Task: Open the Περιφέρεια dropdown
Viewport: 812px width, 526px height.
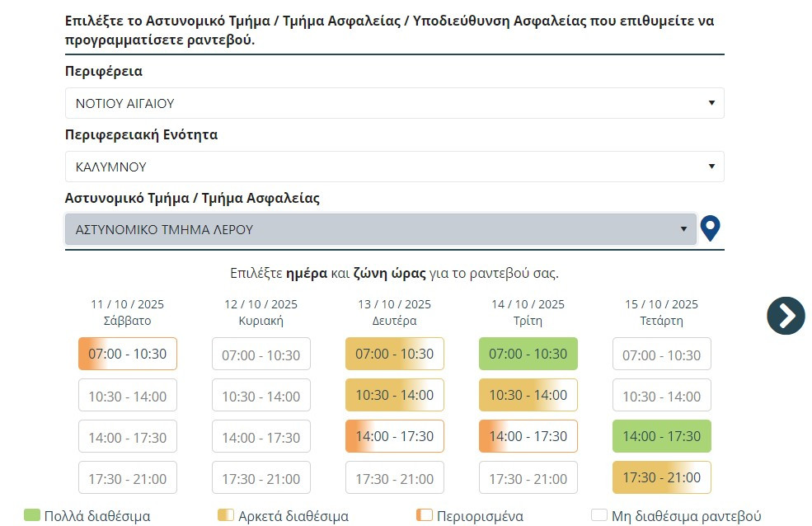Action: (394, 104)
